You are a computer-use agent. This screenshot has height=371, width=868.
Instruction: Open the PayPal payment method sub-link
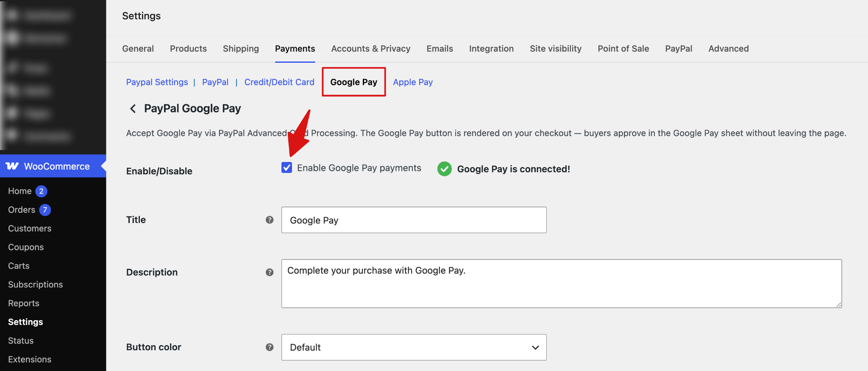click(x=215, y=82)
